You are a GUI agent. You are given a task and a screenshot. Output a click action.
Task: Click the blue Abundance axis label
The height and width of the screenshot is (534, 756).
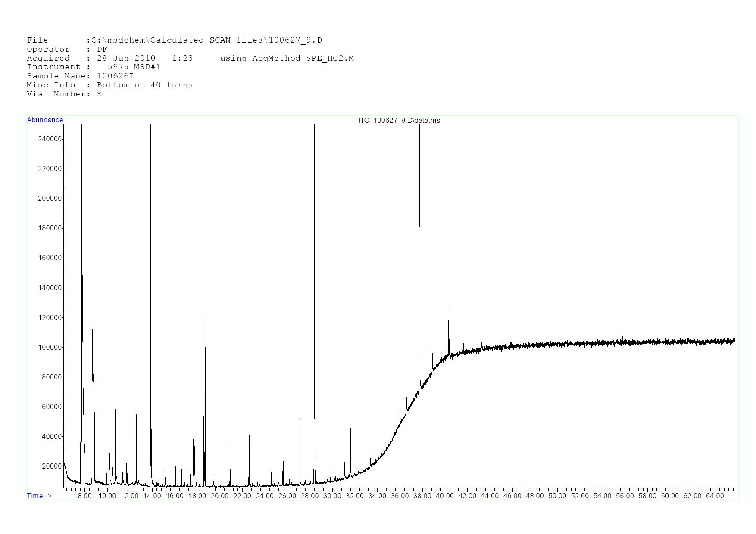click(45, 120)
